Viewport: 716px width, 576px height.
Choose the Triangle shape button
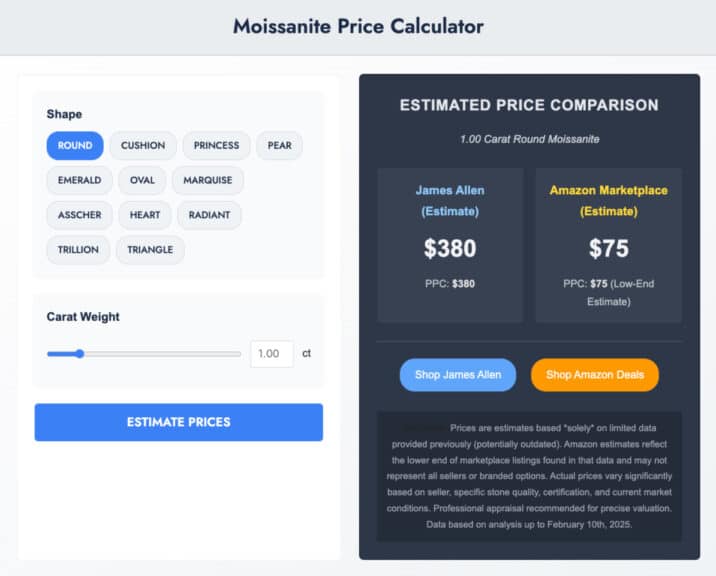click(150, 250)
